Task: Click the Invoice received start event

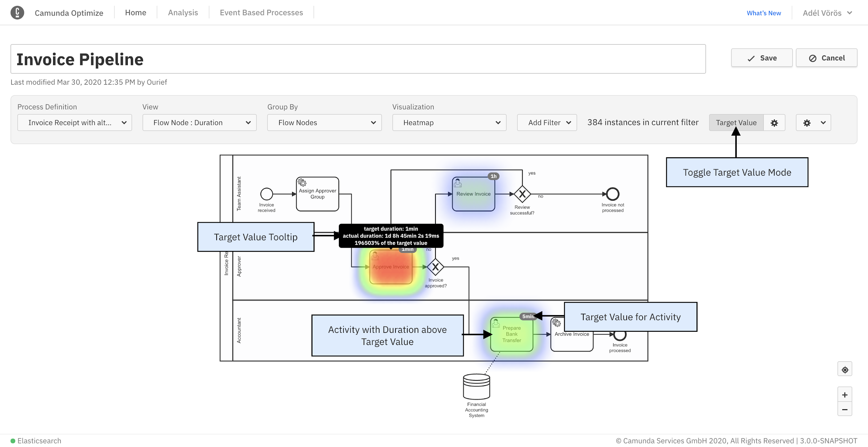Action: point(266,194)
